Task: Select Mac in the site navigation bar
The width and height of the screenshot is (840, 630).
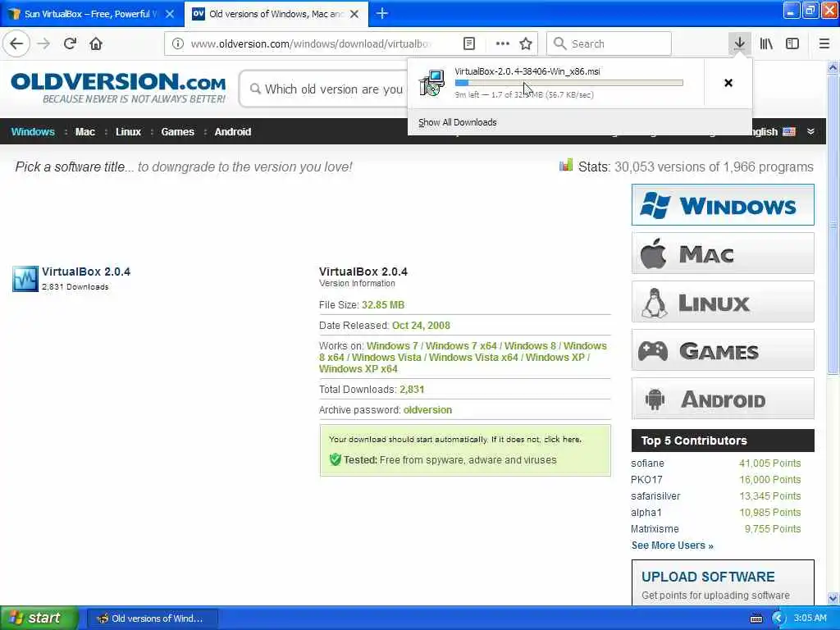Action: [x=84, y=132]
